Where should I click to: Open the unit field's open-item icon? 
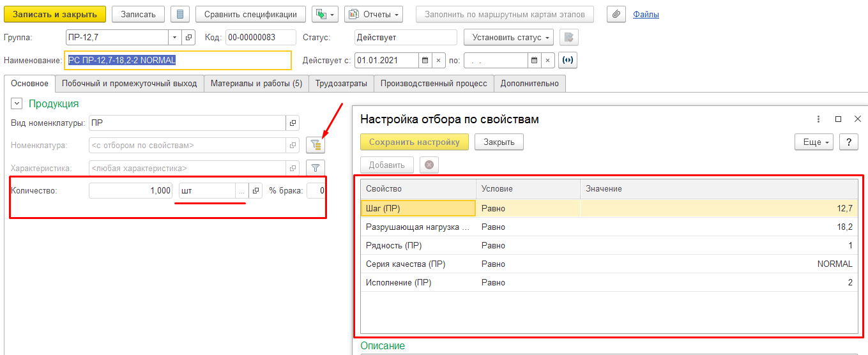[x=255, y=190]
